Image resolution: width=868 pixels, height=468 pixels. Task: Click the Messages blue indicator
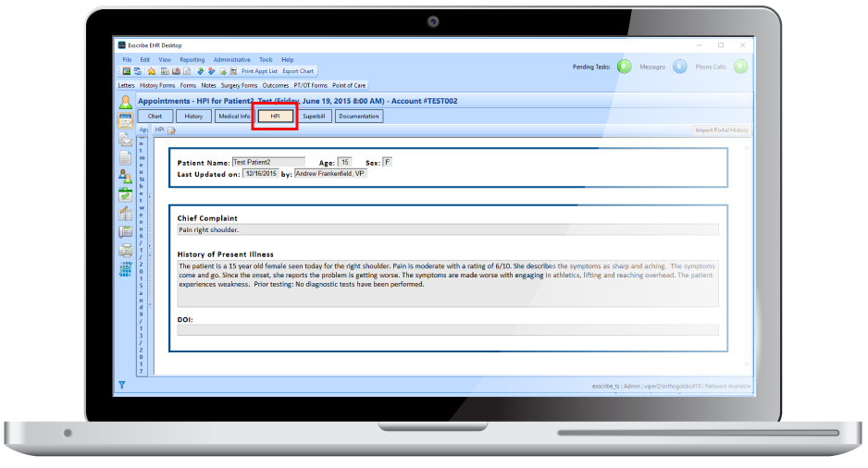click(680, 67)
